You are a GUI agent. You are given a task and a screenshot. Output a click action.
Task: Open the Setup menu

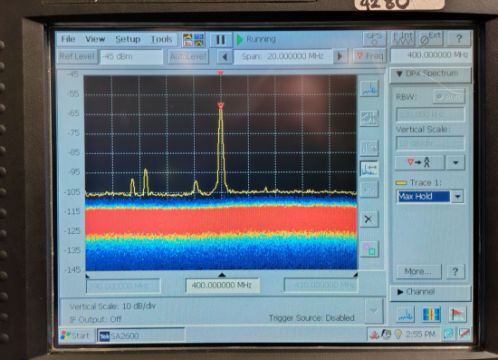click(x=128, y=39)
